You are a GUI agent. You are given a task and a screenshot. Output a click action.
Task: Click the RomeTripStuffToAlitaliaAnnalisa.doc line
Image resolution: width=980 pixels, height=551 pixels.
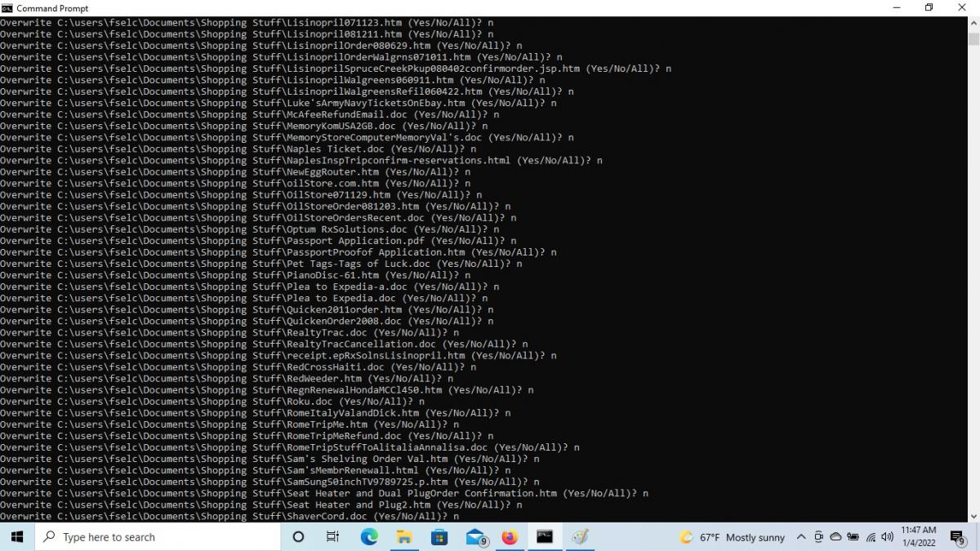point(290,447)
